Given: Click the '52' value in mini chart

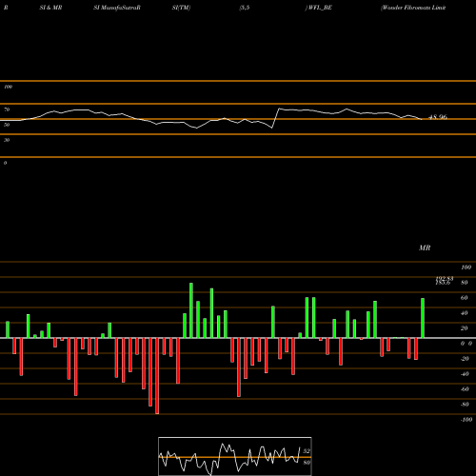Looking at the screenshot, I should coord(307,451).
